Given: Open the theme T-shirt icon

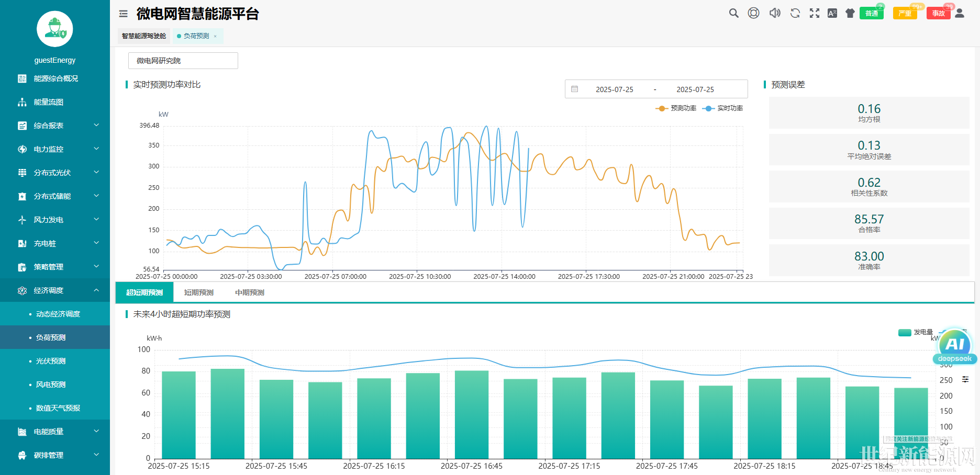Looking at the screenshot, I should pos(850,13).
